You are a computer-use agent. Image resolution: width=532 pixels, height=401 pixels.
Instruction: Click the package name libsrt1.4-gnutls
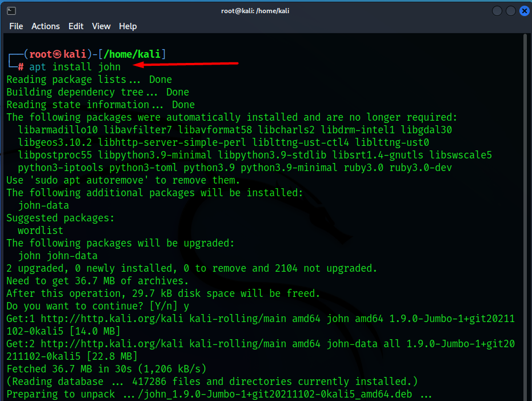pos(378,155)
